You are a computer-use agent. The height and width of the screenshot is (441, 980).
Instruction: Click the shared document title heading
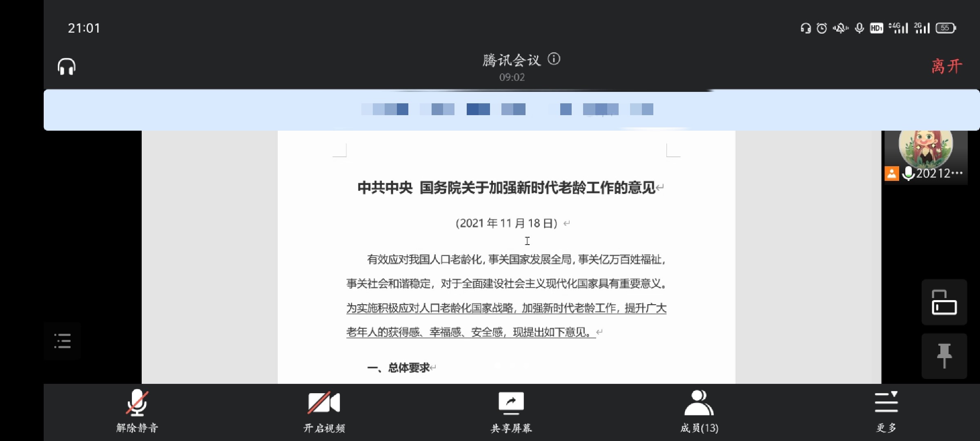[x=506, y=188]
